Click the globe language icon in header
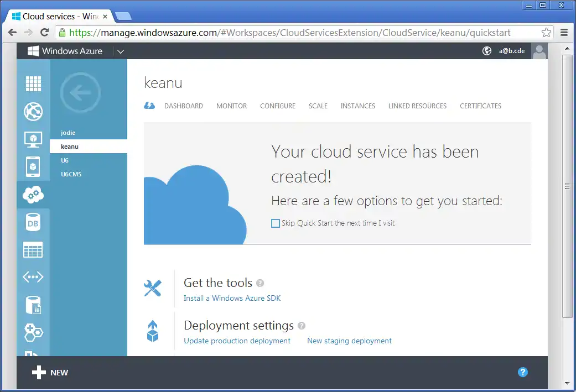 (487, 51)
